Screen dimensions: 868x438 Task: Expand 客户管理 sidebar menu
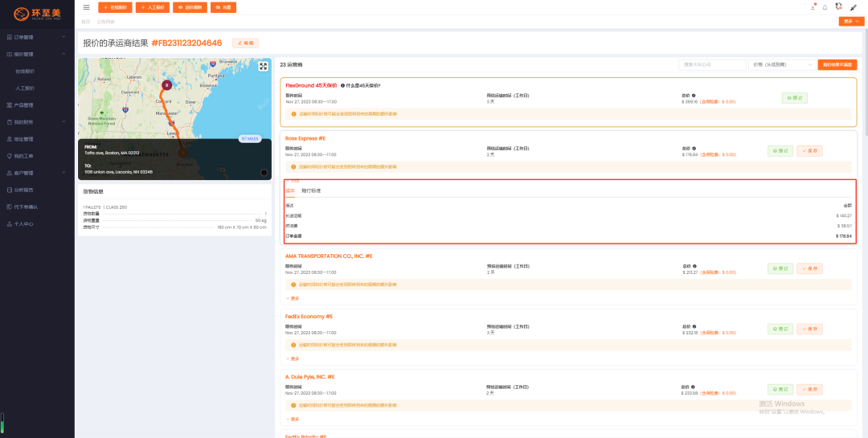(63, 173)
